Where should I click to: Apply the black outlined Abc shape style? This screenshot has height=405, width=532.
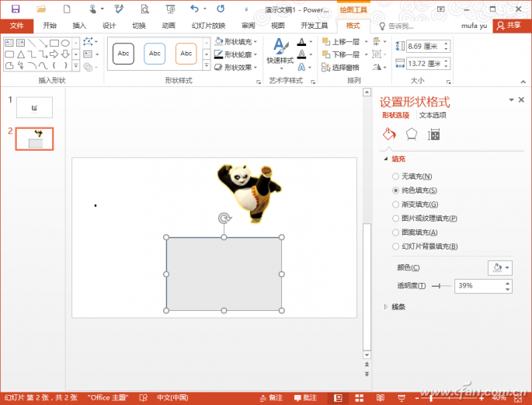(123, 54)
